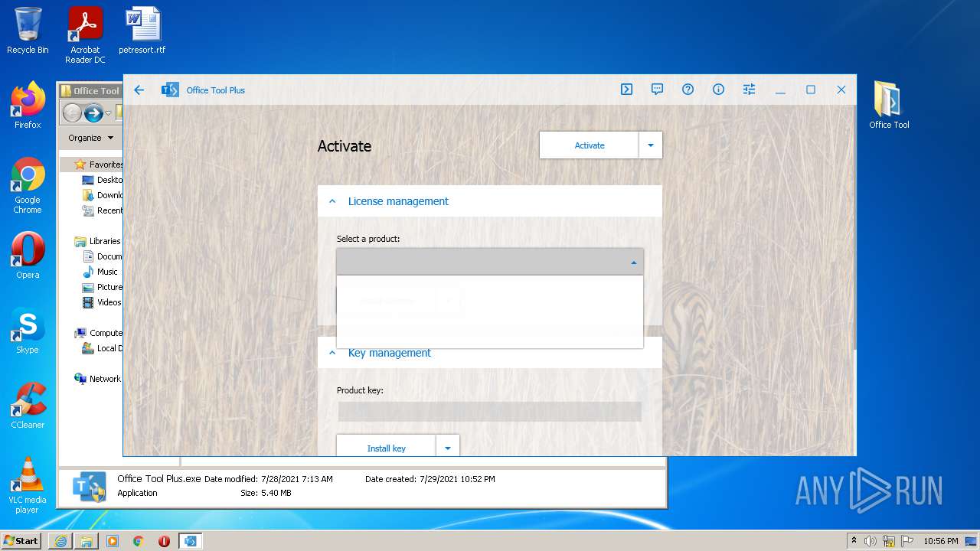Launch Google Chrome from the desktop

28,185
